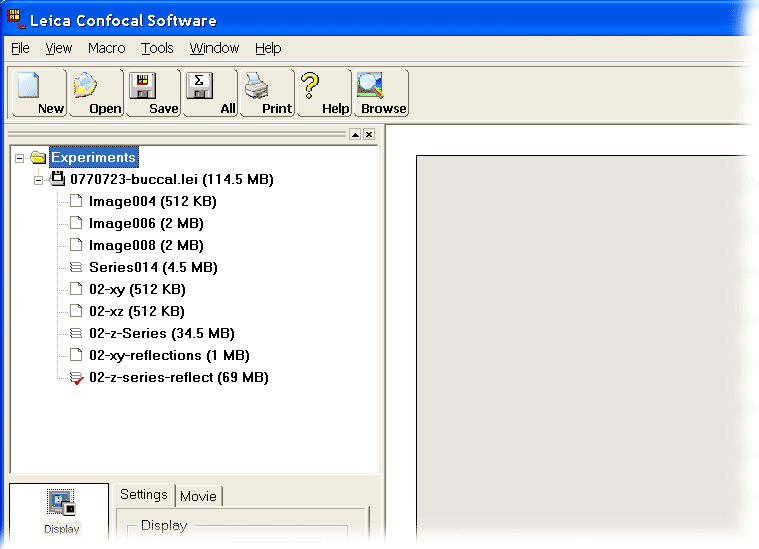759x549 pixels.
Task: Switch to the Settings tab
Action: [144, 495]
